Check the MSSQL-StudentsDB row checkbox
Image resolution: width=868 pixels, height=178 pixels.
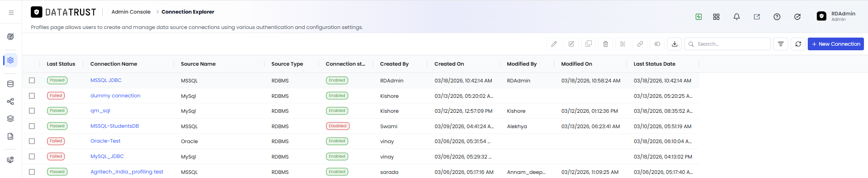(x=32, y=126)
